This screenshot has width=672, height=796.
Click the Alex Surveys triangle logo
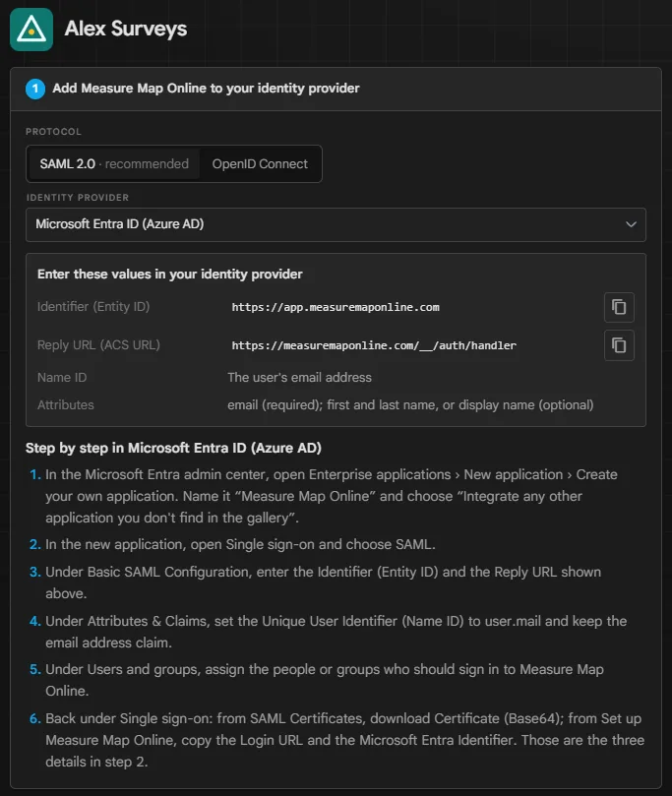pyautogui.click(x=31, y=30)
